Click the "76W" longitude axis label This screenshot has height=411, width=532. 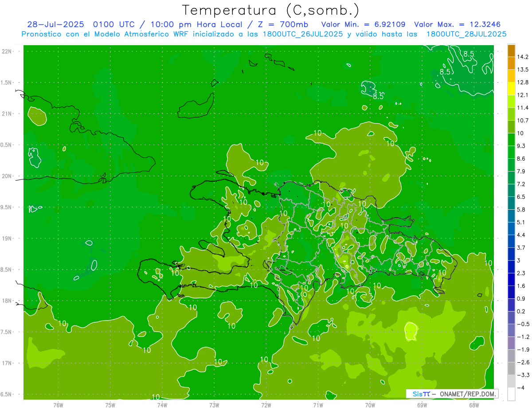[x=58, y=405]
